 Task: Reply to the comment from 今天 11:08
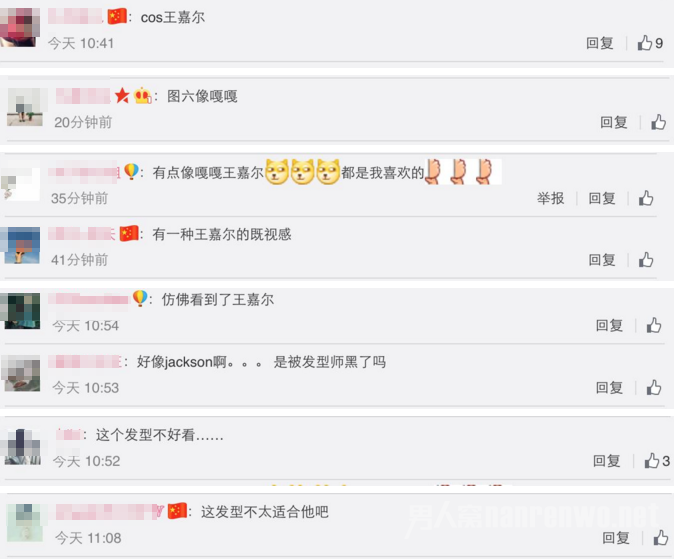[616, 538]
